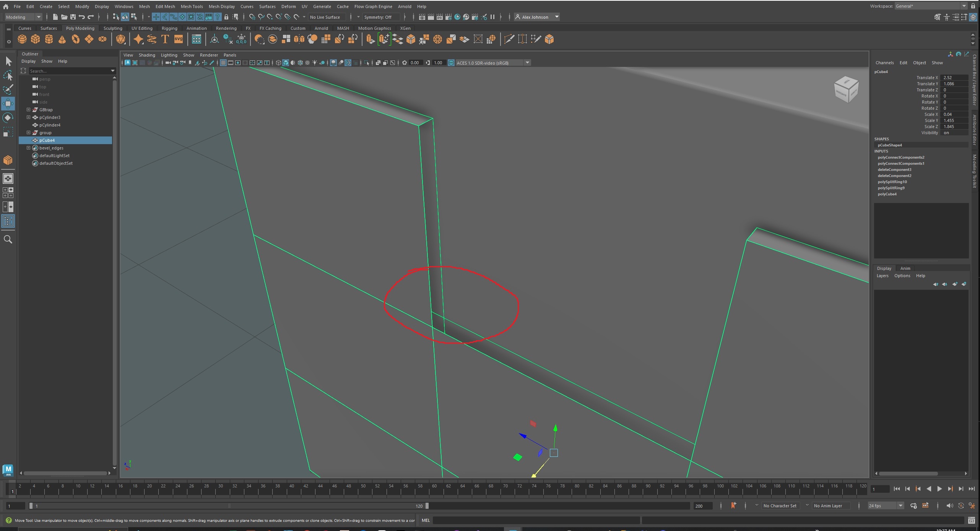This screenshot has height=531, width=980.
Task: Choose the Lasso select tool
Action: (8, 75)
